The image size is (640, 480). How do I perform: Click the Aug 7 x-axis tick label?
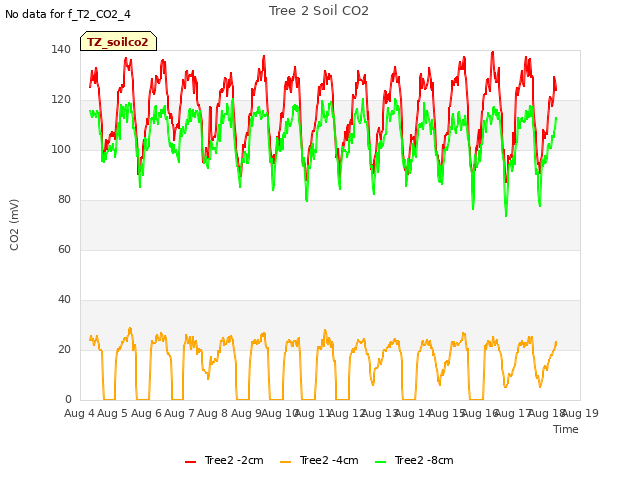point(179,413)
